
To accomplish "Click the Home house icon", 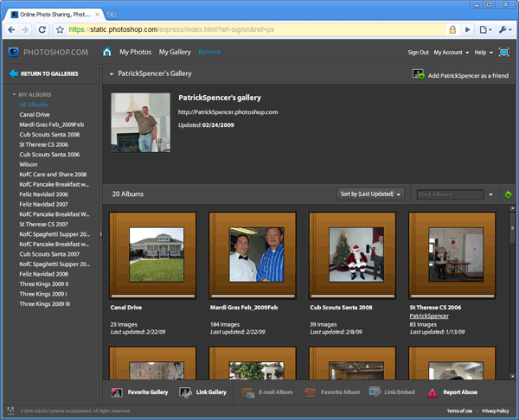I will pyautogui.click(x=107, y=52).
